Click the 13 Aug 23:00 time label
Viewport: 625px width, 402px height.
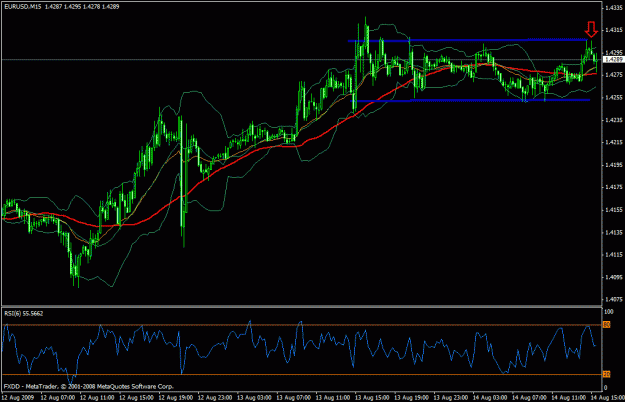[450, 398]
